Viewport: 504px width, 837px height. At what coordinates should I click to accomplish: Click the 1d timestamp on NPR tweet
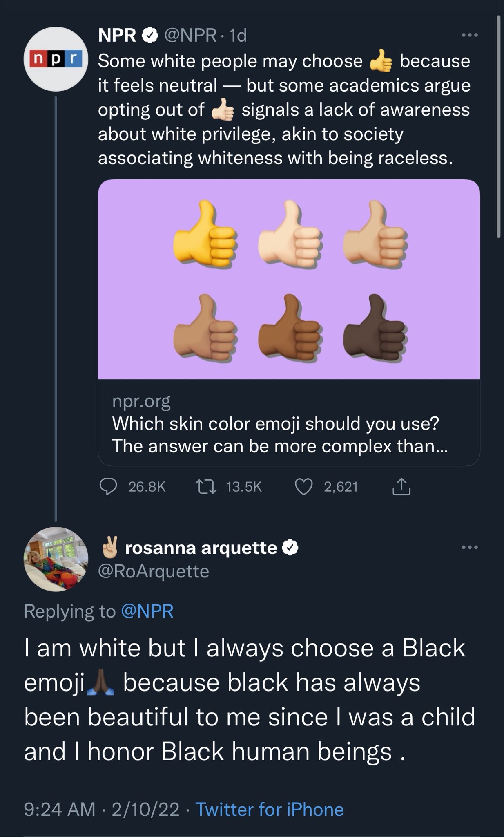(238, 36)
